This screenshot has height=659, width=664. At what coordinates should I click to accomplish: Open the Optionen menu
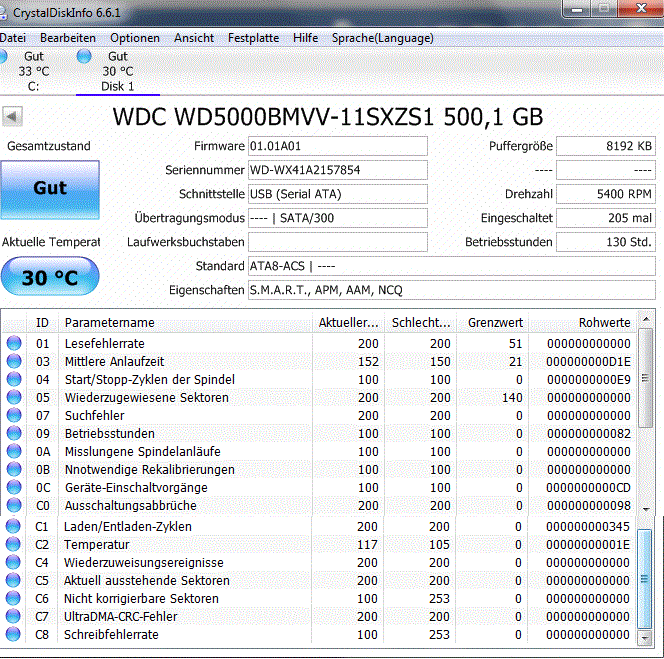135,38
